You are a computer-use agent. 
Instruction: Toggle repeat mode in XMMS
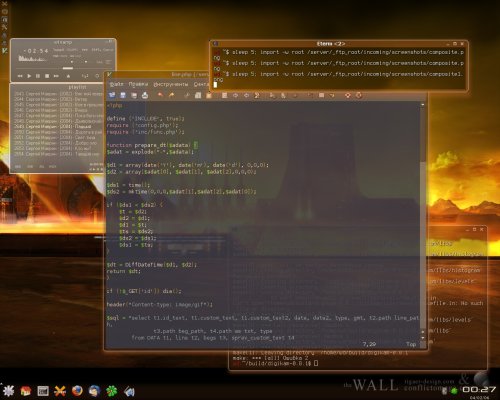97,76
